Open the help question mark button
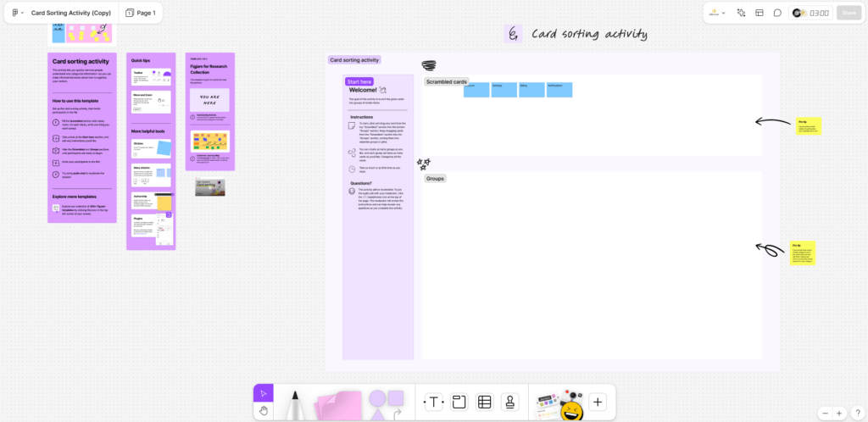This screenshot has width=868, height=422. pos(858,414)
